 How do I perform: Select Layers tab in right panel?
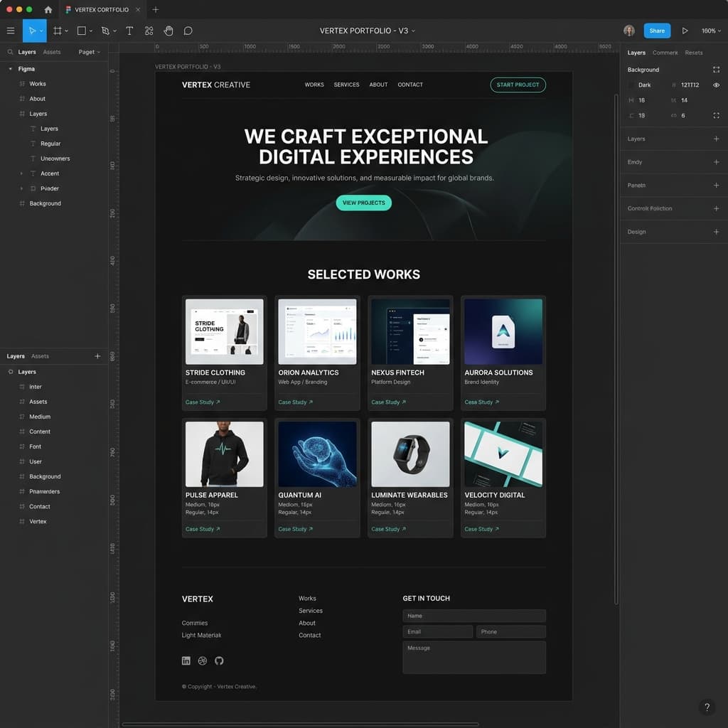click(636, 53)
